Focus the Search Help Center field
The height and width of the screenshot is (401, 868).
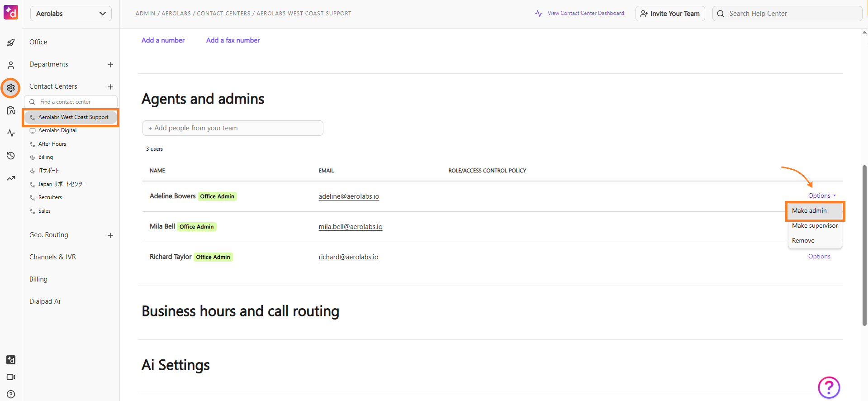(787, 14)
